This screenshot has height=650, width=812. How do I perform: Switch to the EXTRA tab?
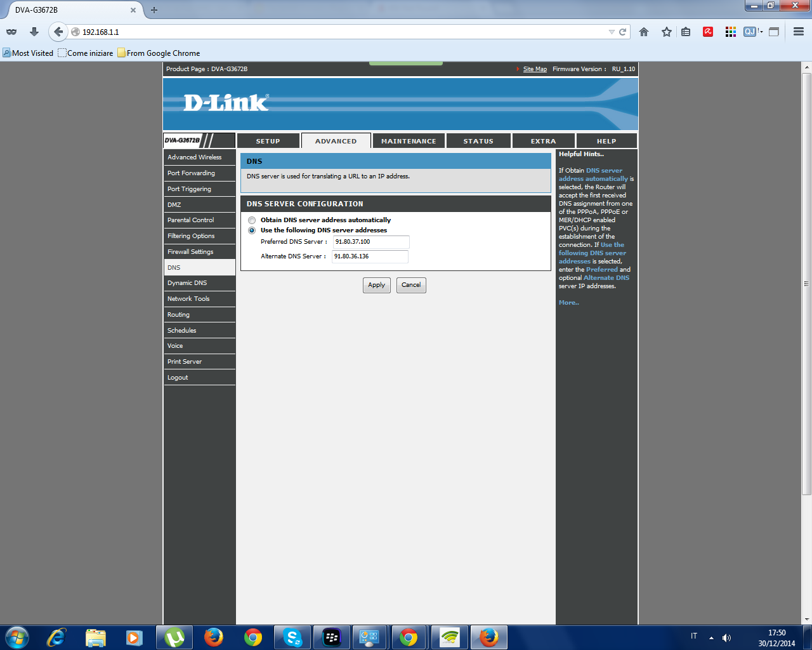point(544,141)
